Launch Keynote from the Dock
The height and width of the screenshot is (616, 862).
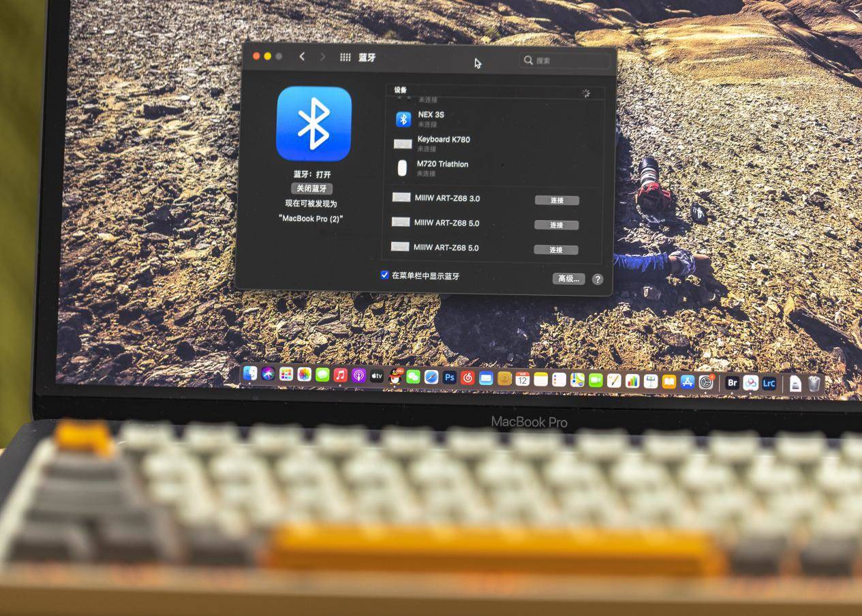coord(651,381)
